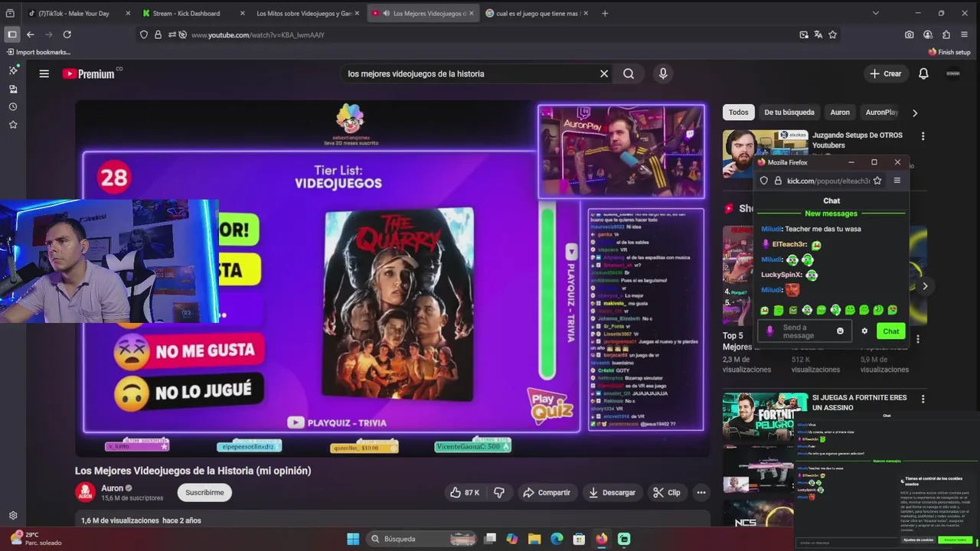Open more actions menu beside Clip
The width and height of the screenshot is (980, 551).
(x=701, y=493)
